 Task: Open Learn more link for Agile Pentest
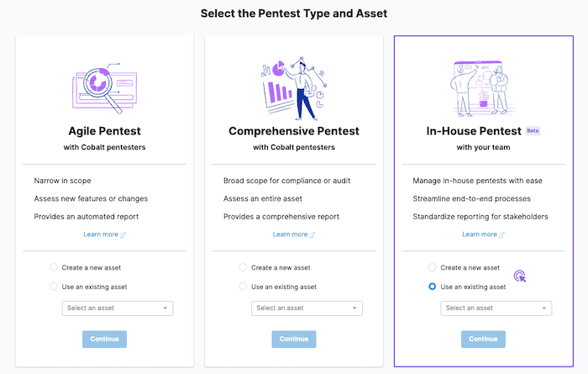click(x=101, y=234)
